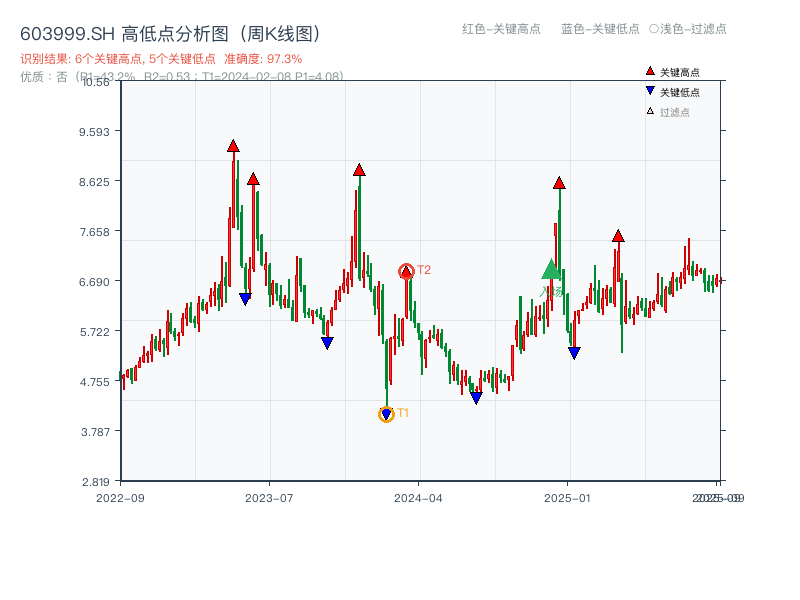Image resolution: width=800 pixels, height=600 pixels.
Task: Click the highest red triangle near 2023-07
Action: click(233, 145)
